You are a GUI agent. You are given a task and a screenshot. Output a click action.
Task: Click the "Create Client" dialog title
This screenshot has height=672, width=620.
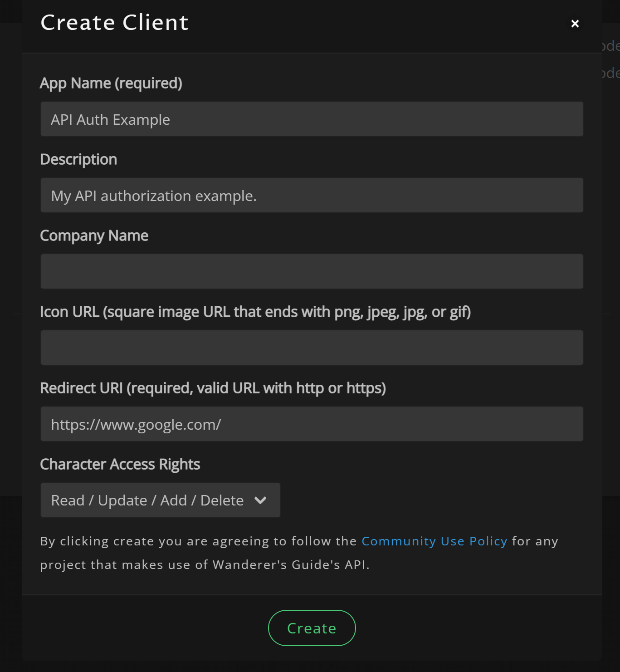tap(114, 23)
